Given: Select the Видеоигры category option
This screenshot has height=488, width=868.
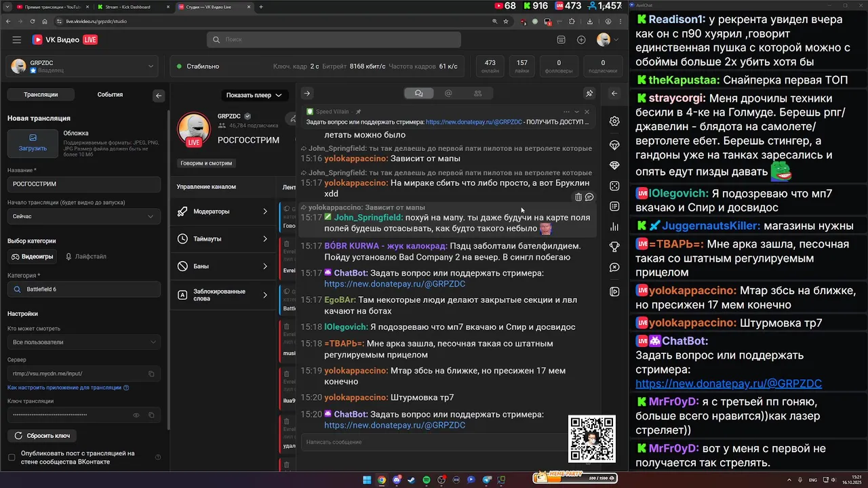Looking at the screenshot, I should [33, 257].
